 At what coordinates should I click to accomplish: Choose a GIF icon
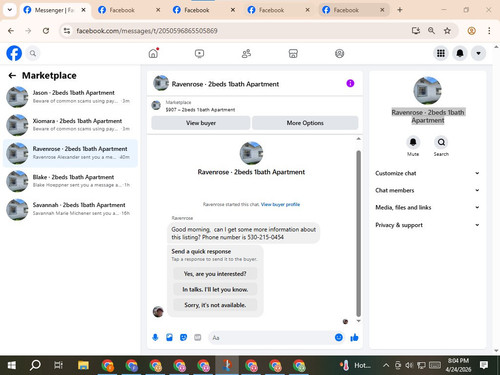click(198, 337)
